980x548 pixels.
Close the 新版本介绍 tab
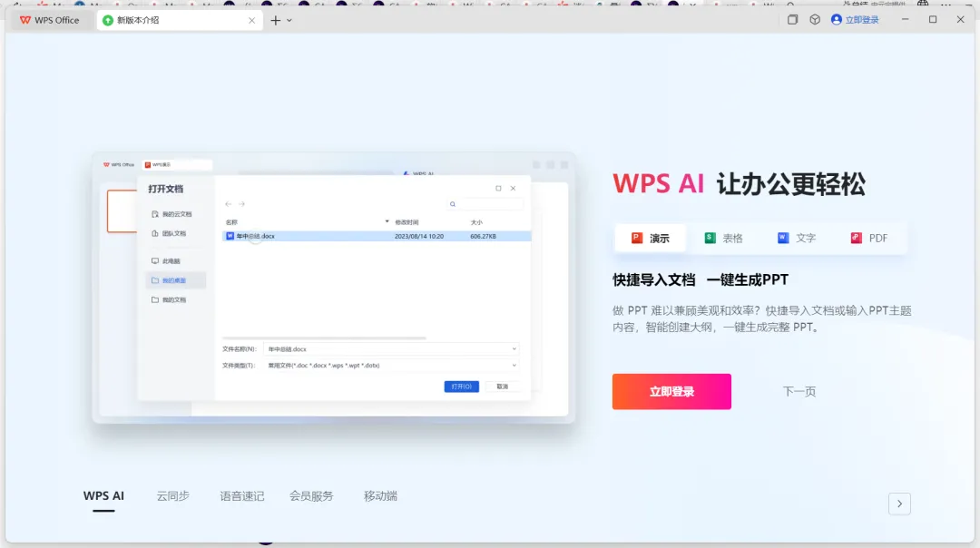pyautogui.click(x=252, y=21)
